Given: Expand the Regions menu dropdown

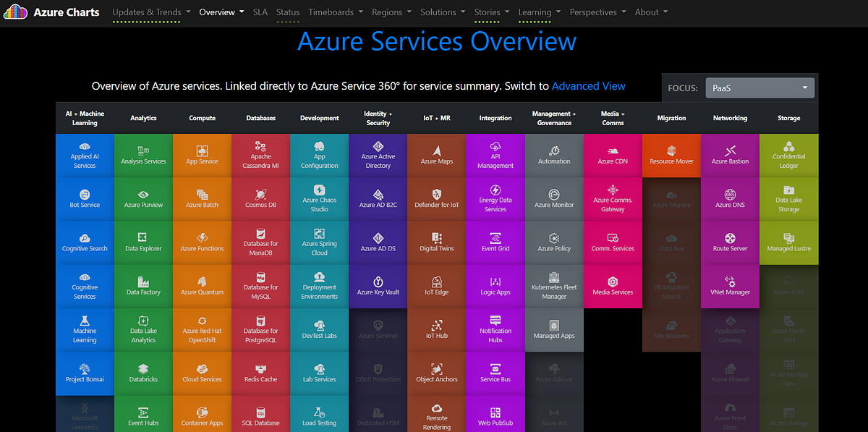Looking at the screenshot, I should [x=391, y=12].
